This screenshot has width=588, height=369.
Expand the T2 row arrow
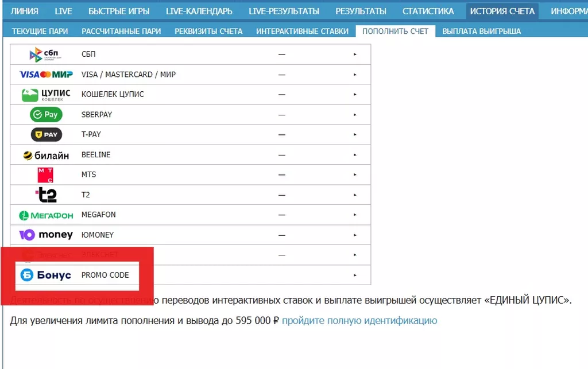pos(355,195)
